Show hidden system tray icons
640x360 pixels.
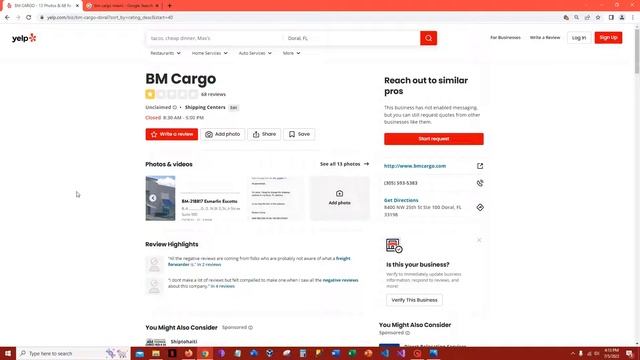tap(572, 353)
